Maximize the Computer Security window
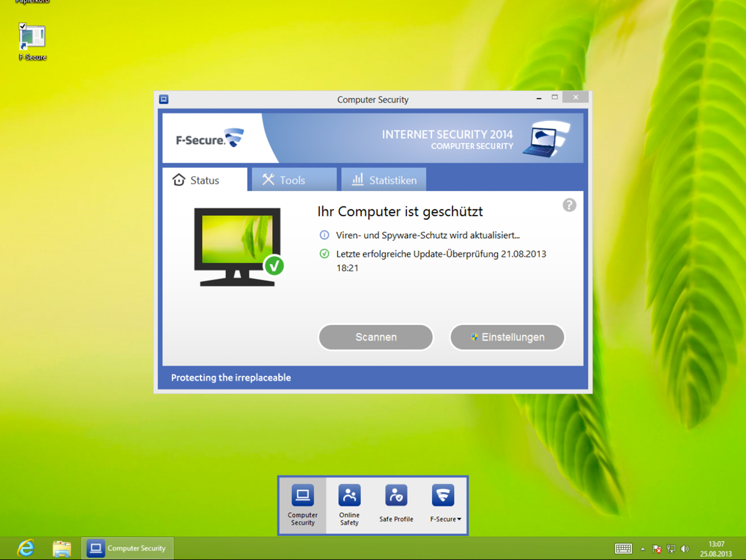Viewport: 746px width, 560px height. pyautogui.click(x=555, y=98)
